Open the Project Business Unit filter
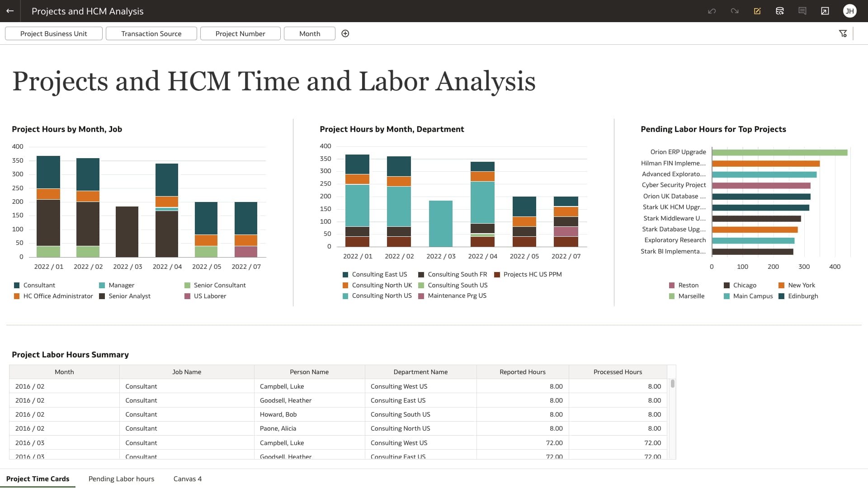The image size is (868, 488). (x=53, y=33)
